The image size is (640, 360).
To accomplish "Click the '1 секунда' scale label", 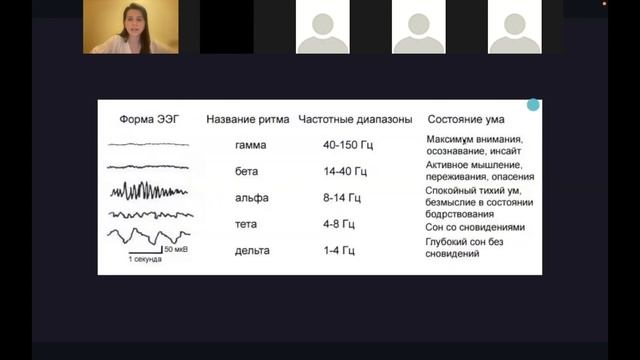I will [145, 259].
